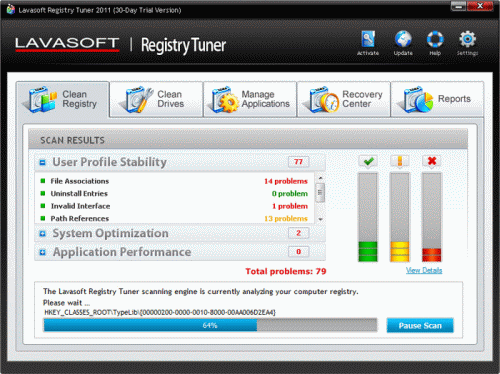Expand the System Optimization section

[x=42, y=234]
